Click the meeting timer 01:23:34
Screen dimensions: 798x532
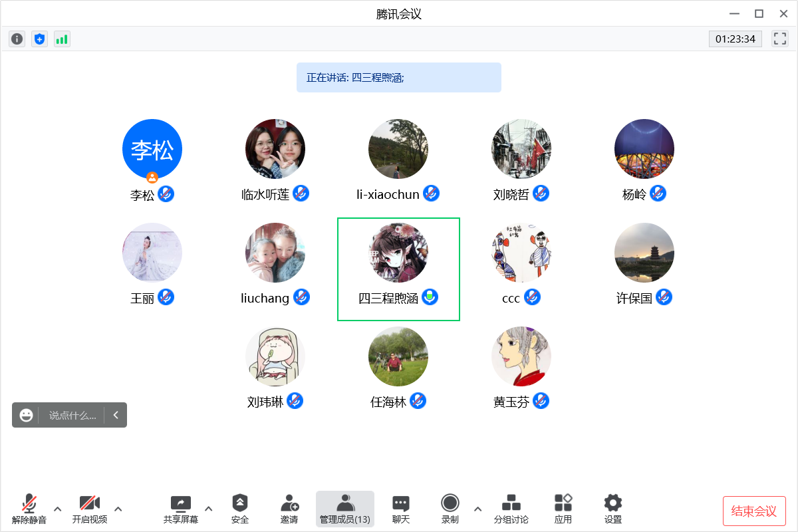coord(735,39)
